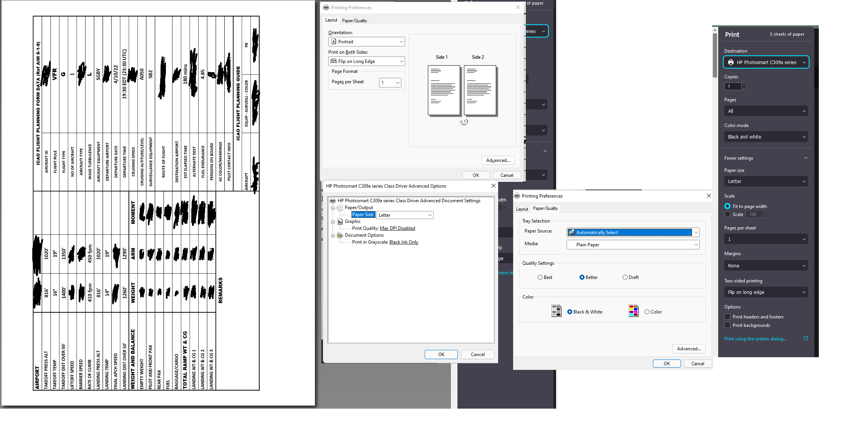Click the book icon inside Flip on Long Edge selector
868x442 pixels.
pyautogui.click(x=333, y=61)
